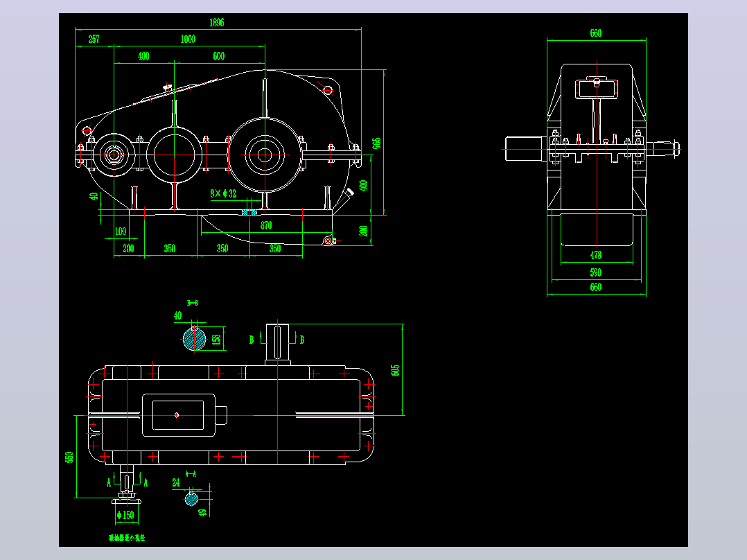This screenshot has height=560, width=747.
Task: Select the 24 keyway dimension
Action: [176, 483]
